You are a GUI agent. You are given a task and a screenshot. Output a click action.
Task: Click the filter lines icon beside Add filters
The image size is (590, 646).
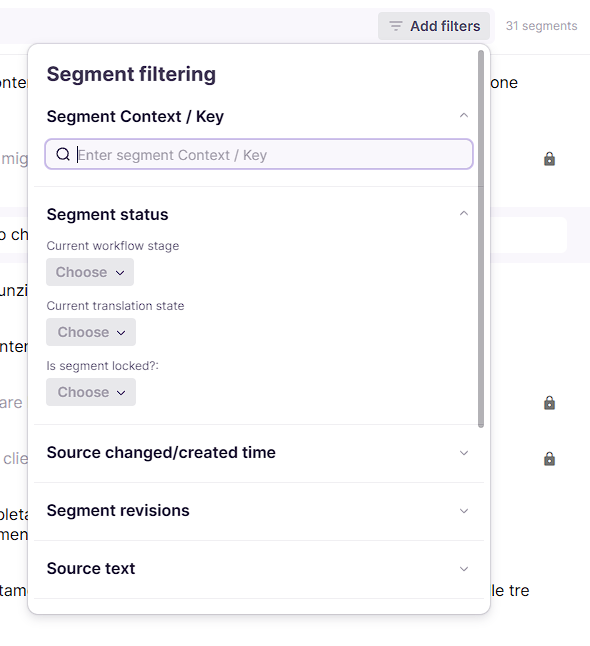[x=396, y=26]
